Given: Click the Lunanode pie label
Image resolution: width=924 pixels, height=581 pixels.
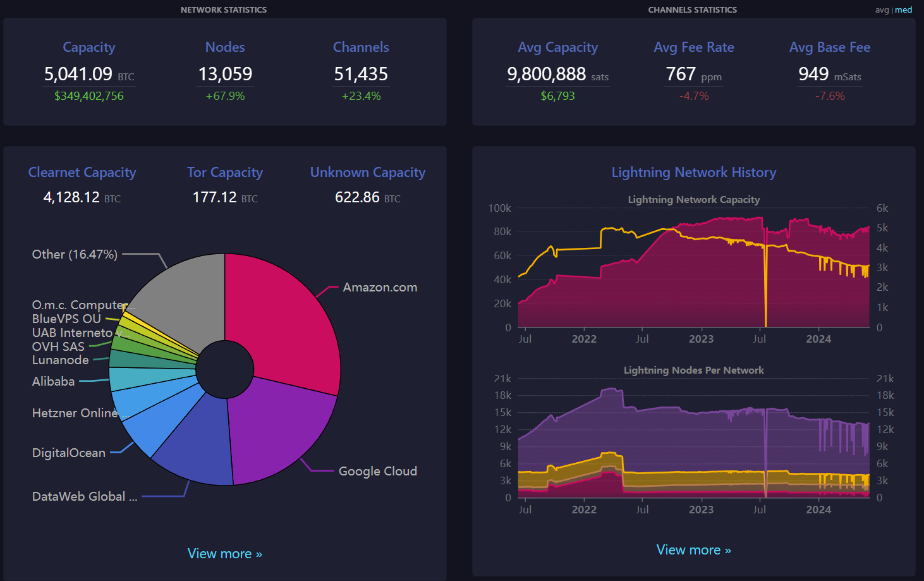Looking at the screenshot, I should pos(61,360).
